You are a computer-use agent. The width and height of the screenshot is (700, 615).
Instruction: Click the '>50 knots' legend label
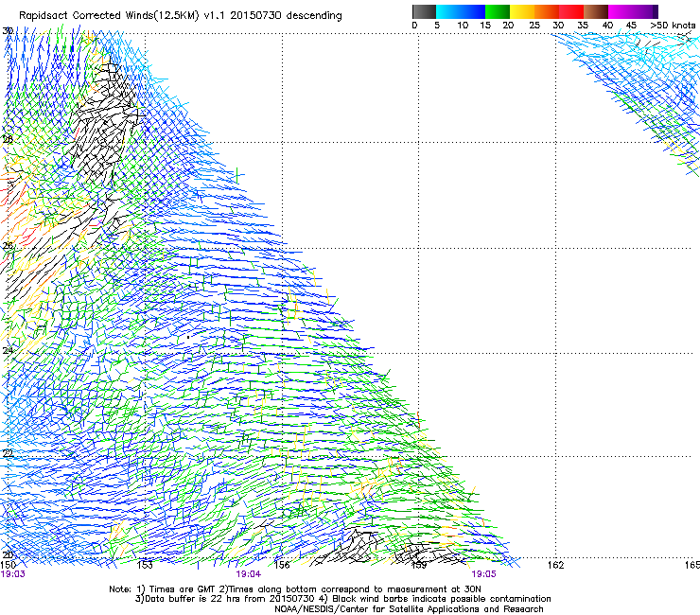(673, 26)
